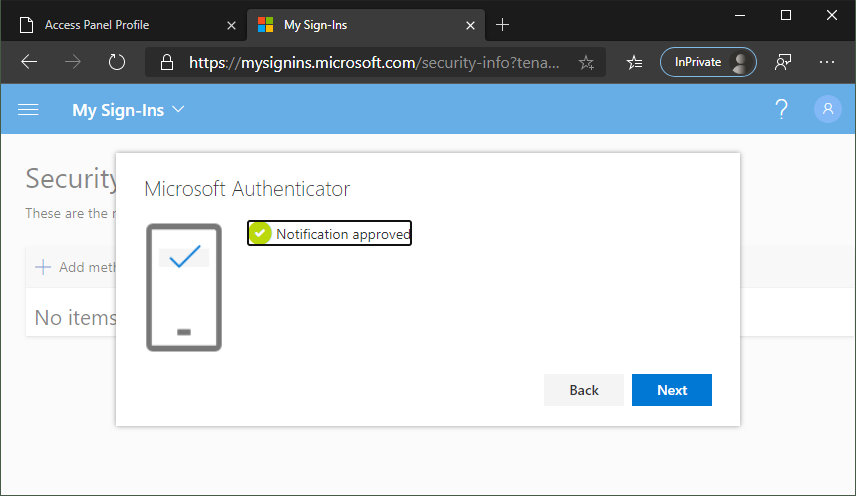Screen dimensions: 856x496
Task: Click the browser forward arrow
Action: tap(73, 62)
